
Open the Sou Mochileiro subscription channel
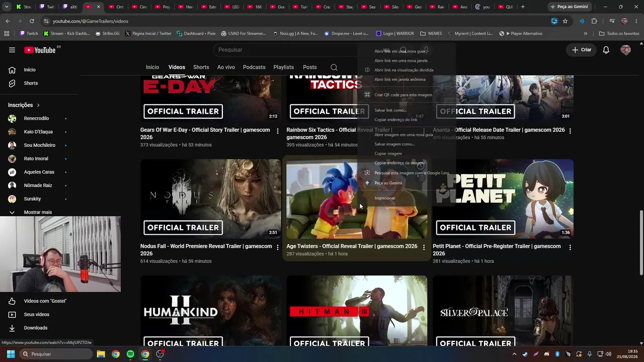pyautogui.click(x=40, y=145)
